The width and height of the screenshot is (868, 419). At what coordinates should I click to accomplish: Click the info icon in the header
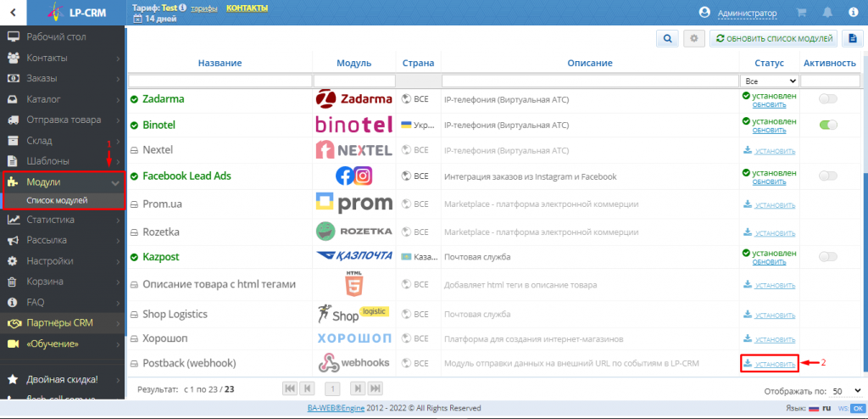click(853, 12)
